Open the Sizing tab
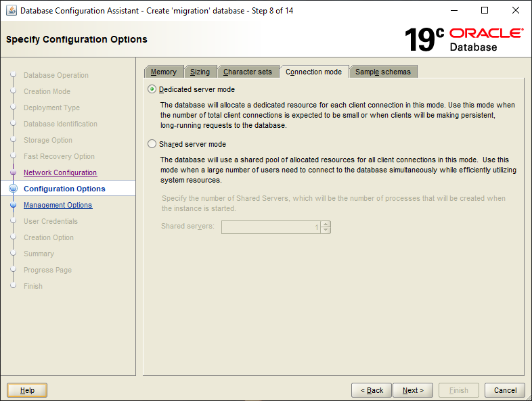Screen dimensions: 532x401 [x=200, y=72]
